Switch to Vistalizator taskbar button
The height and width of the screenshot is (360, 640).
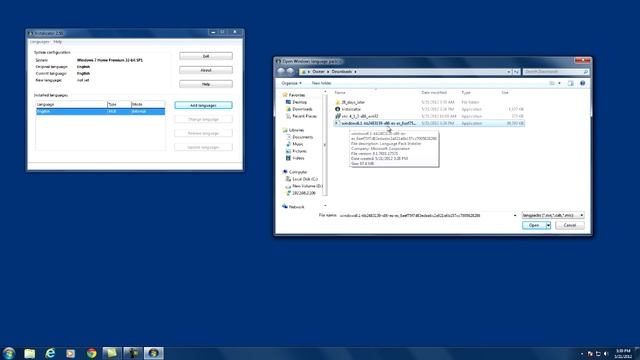click(153, 353)
